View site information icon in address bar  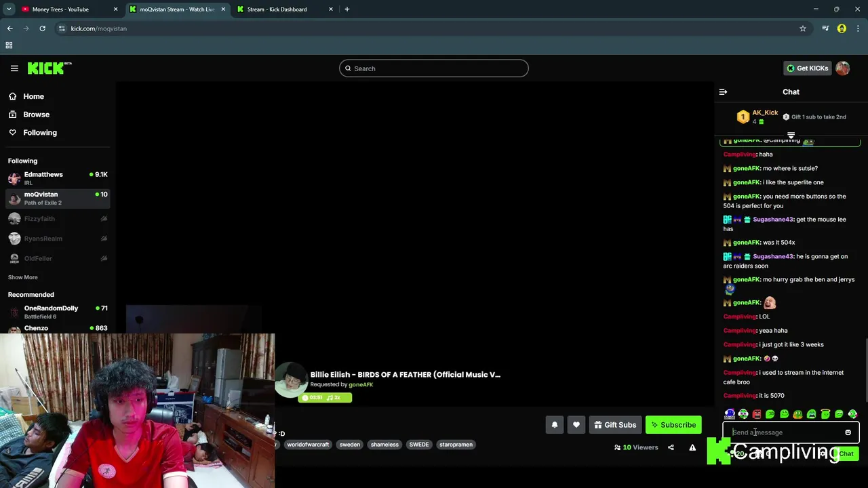coord(62,28)
